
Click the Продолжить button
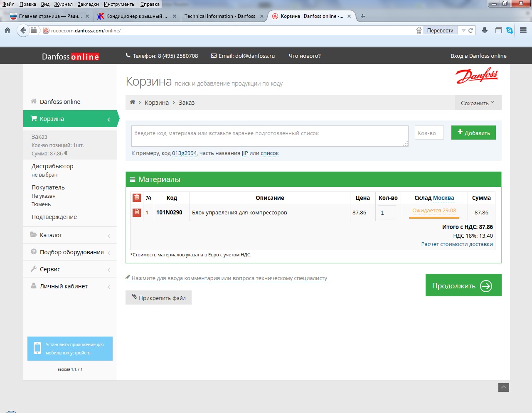(463, 285)
